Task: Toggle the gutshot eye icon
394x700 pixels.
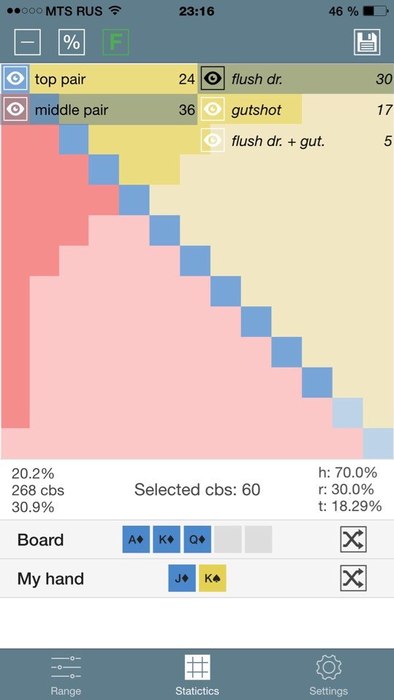Action: (212, 109)
